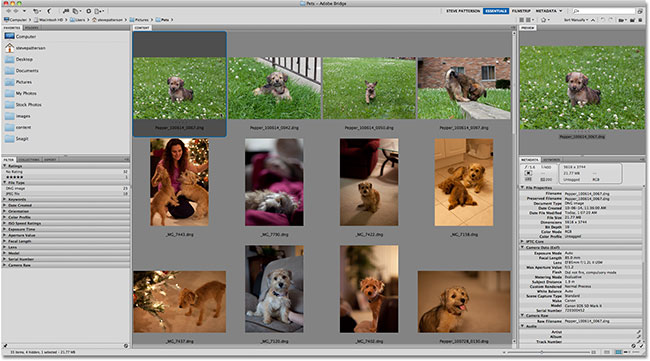Toggle the DNG image file type filter
The image size is (650, 361).
coord(66,188)
